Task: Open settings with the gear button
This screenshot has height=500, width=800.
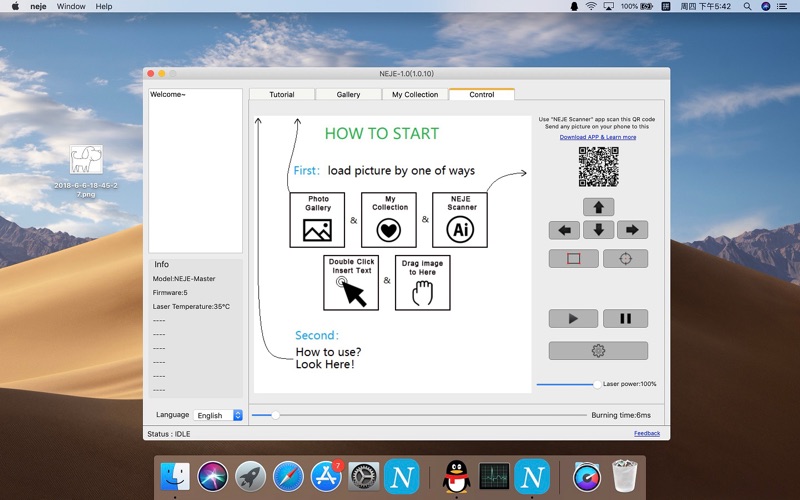Action: tap(598, 351)
